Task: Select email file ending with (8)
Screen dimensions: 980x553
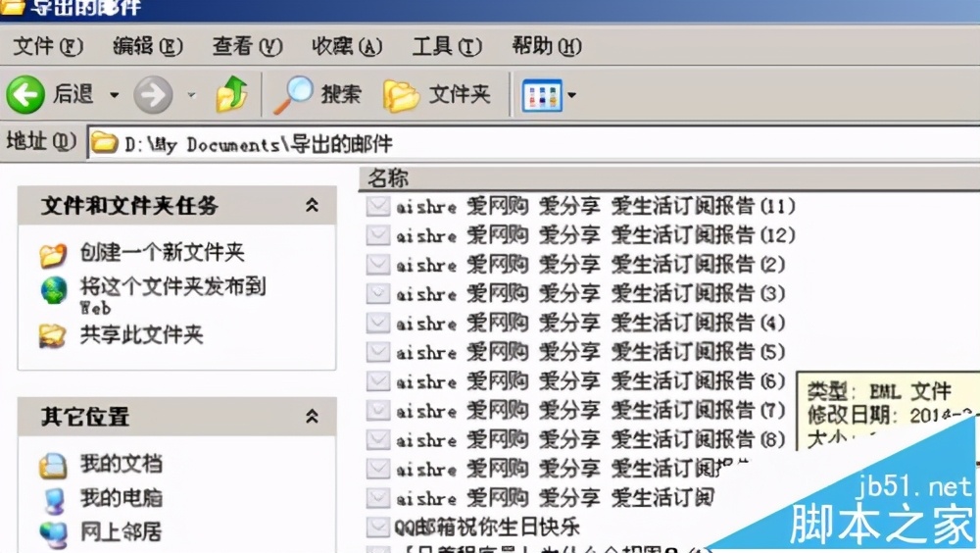Action: pos(590,440)
